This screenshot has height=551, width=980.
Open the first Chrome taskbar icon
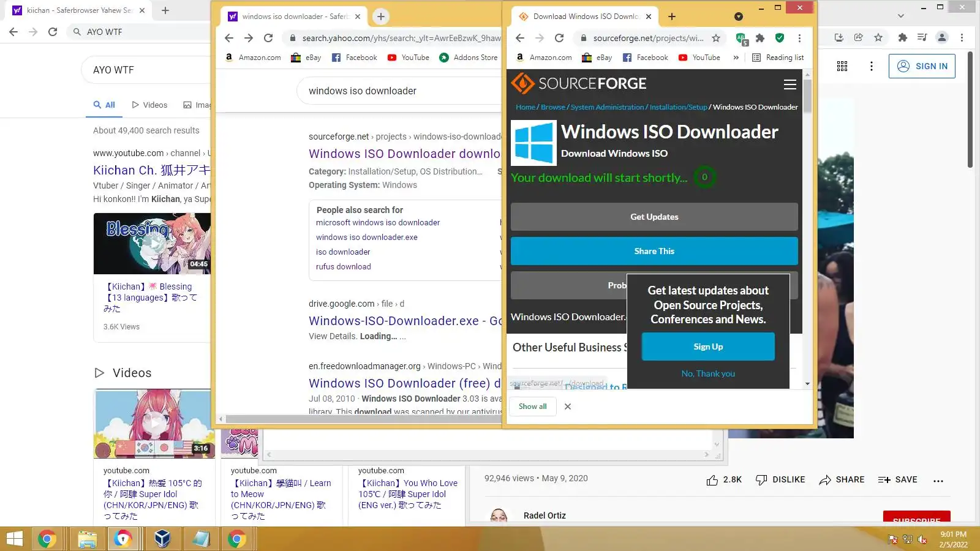(x=47, y=539)
